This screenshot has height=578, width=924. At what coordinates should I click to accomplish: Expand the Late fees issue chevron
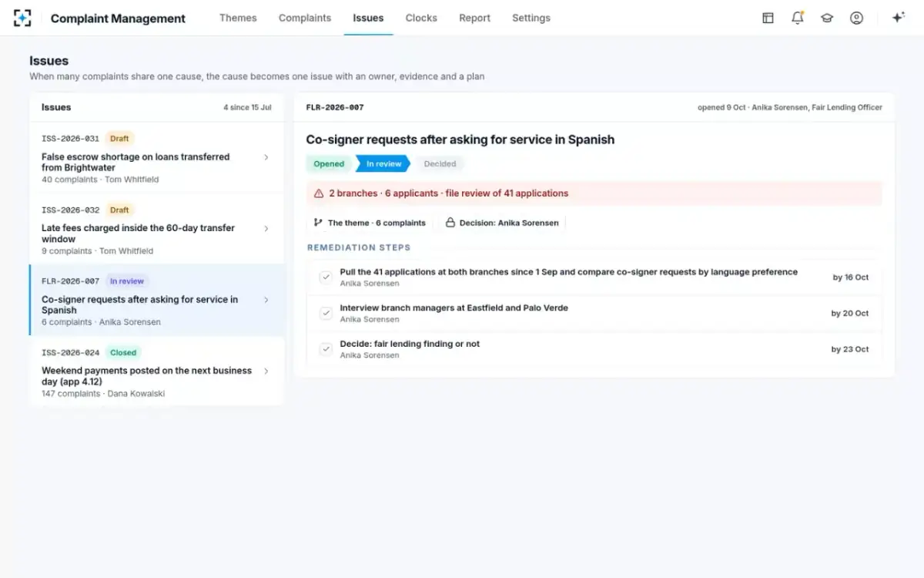pyautogui.click(x=266, y=229)
